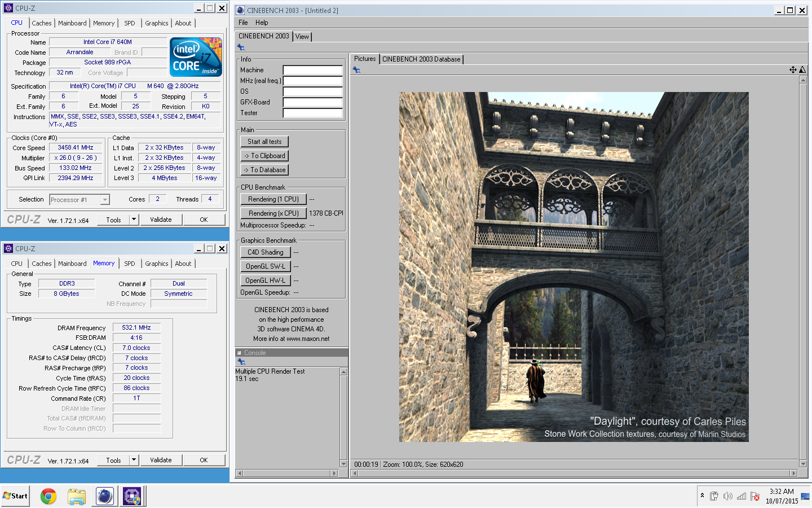
Task: Open Tools dropdown arrow in top CPU-Z window
Action: point(134,220)
